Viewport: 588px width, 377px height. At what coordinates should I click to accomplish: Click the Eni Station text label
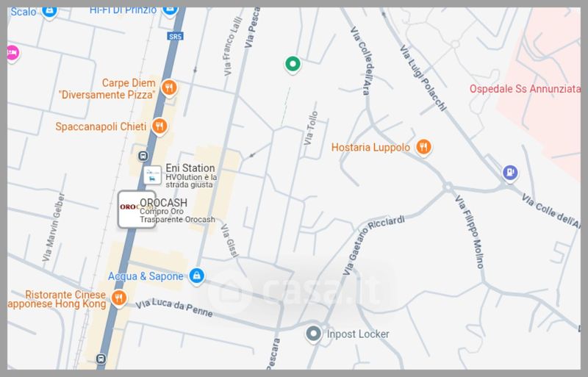[x=190, y=168]
